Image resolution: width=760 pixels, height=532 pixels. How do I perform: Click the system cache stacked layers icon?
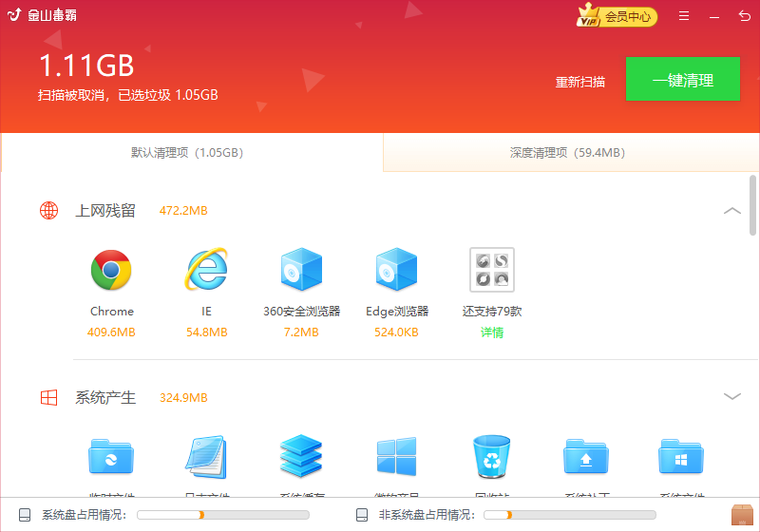[301, 455]
